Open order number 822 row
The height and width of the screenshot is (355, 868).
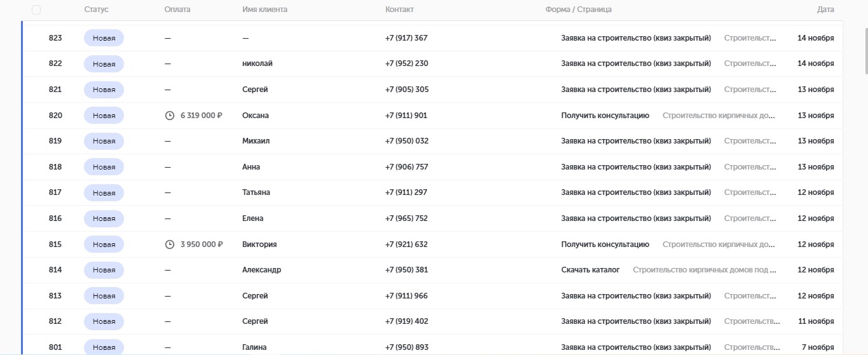click(55, 64)
